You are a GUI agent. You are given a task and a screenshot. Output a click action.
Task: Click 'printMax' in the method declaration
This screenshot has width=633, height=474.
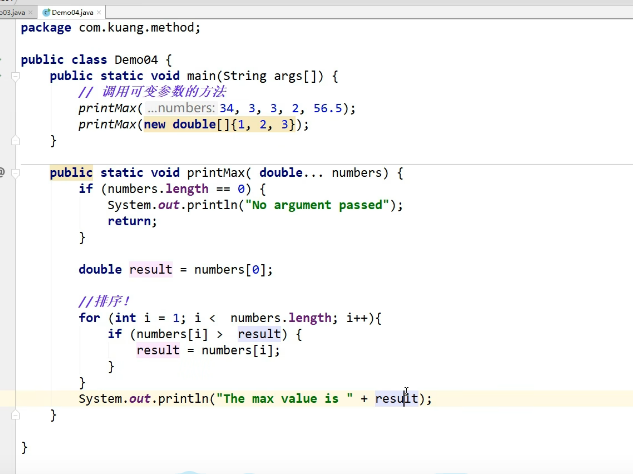tap(216, 173)
